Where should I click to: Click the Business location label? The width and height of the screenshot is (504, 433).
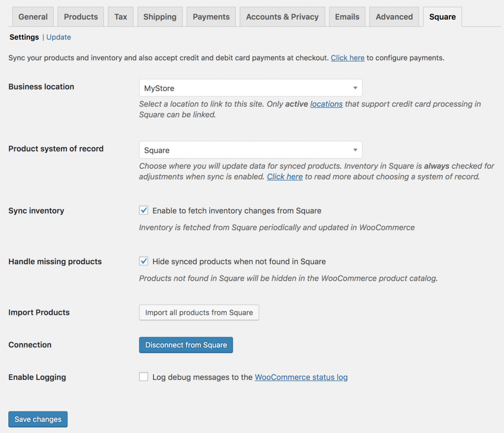[41, 87]
